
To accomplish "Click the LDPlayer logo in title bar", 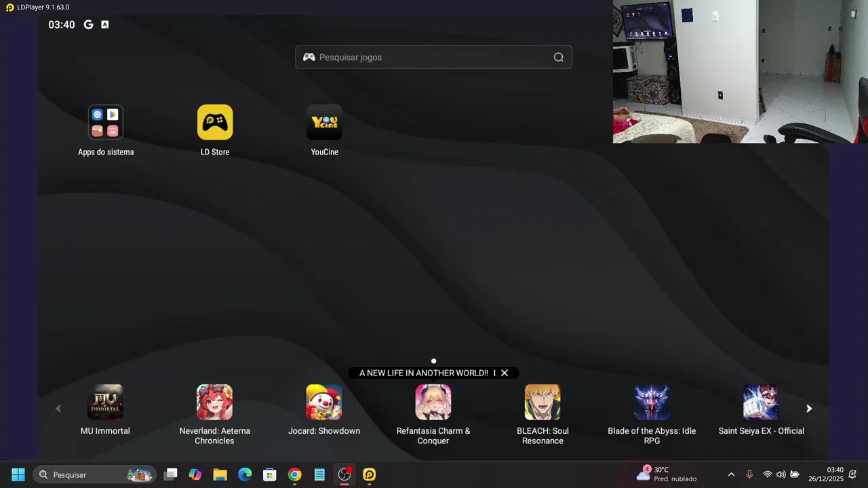I will [x=9, y=7].
